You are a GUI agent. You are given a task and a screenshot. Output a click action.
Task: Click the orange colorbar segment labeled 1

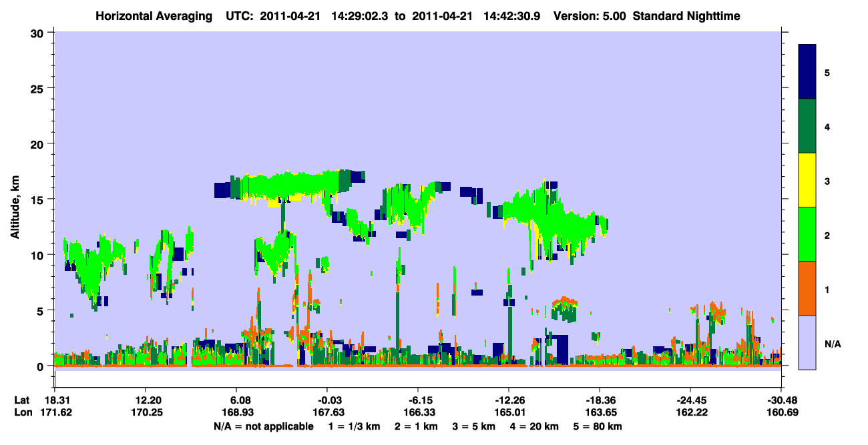coord(807,288)
